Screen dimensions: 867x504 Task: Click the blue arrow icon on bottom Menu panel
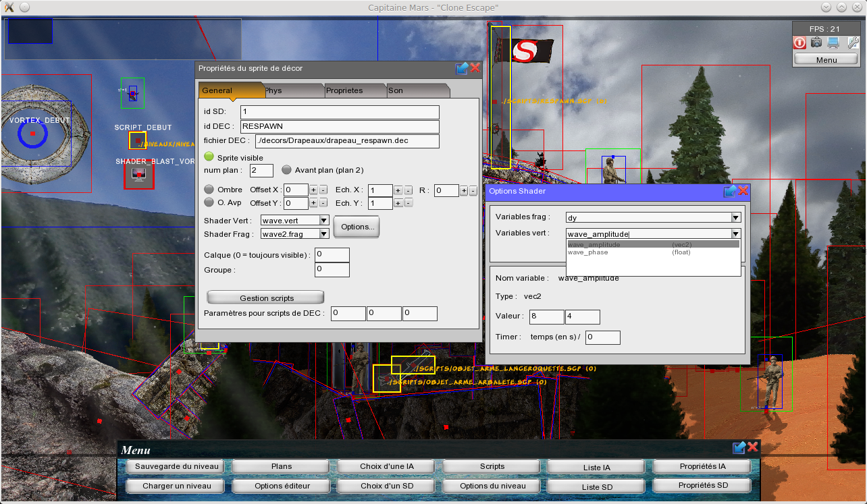(739, 447)
